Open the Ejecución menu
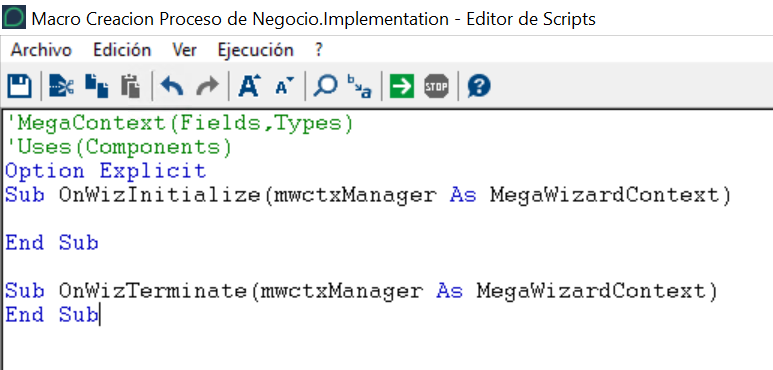773x370 pixels. [255, 50]
